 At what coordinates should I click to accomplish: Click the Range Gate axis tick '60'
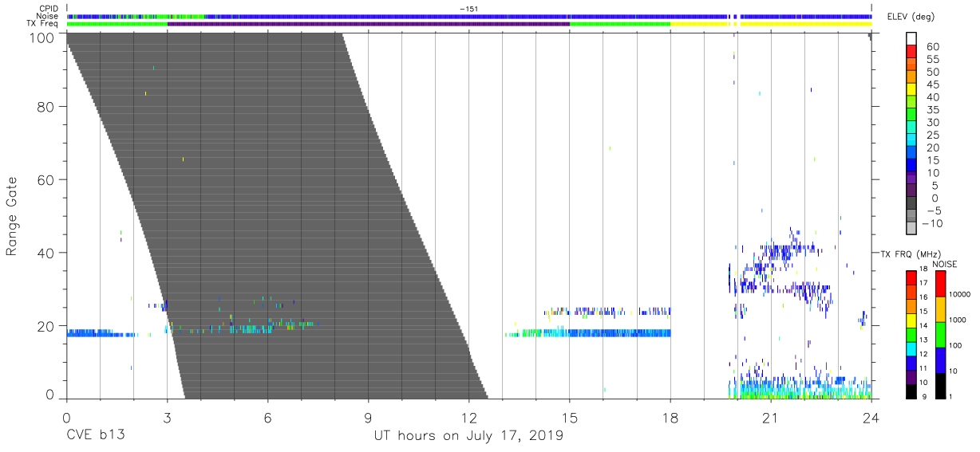click(x=46, y=180)
